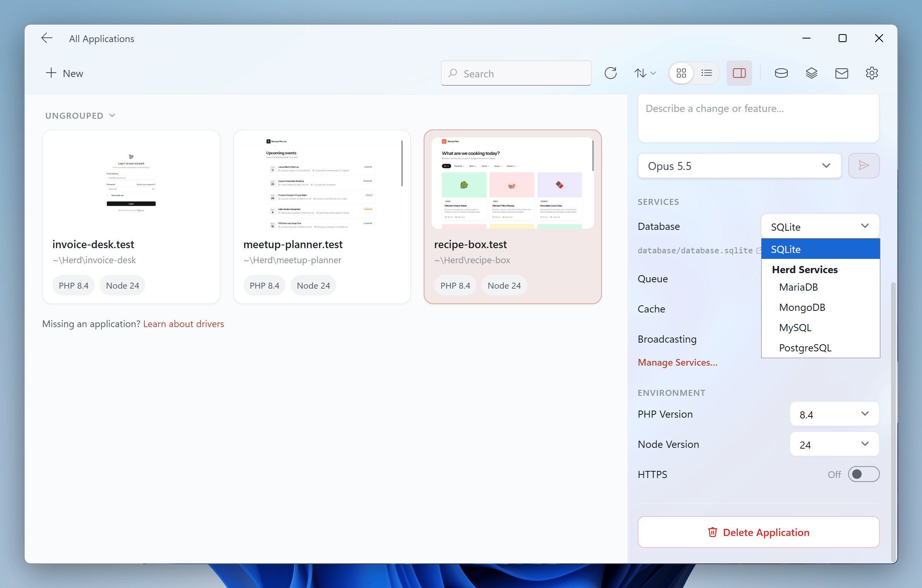Image resolution: width=922 pixels, height=588 pixels.
Task: Open the mail envelope icon
Action: (841, 73)
